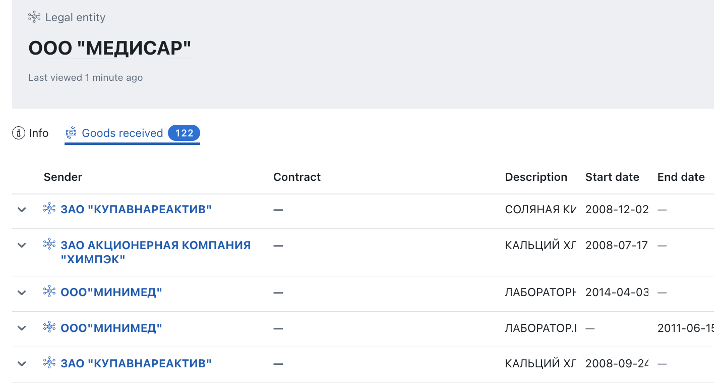
Task: Click the 122 count badge
Action: [184, 133]
